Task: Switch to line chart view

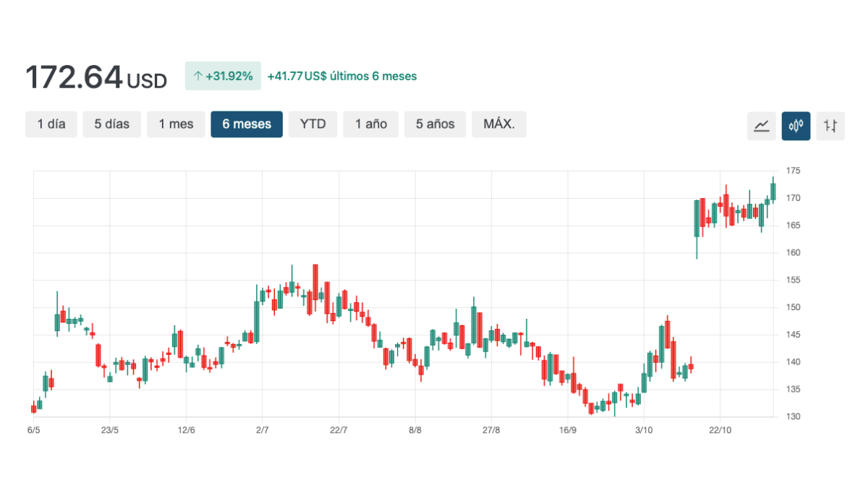Action: [x=761, y=126]
